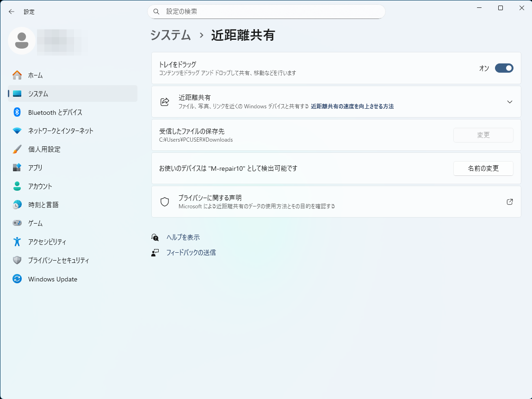Open the アプリ settings category
532x399 pixels.
click(x=35, y=168)
